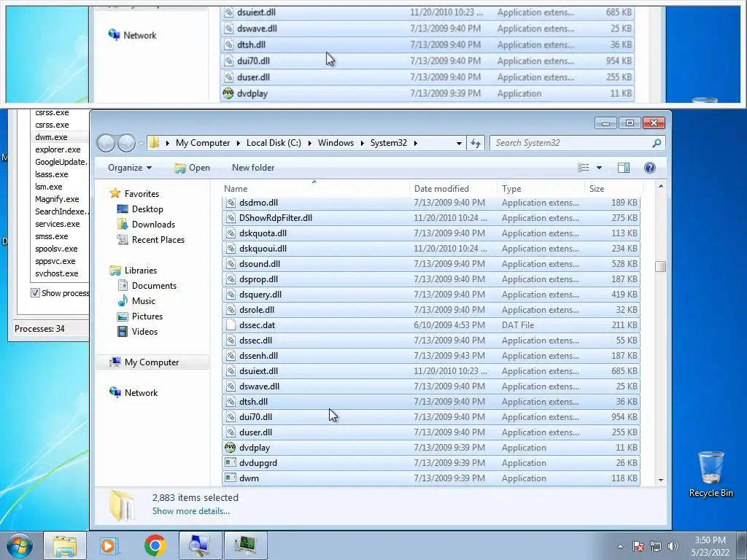This screenshot has height=560, width=747.
Task: Click the dssec.dat file icon
Action: click(231, 324)
